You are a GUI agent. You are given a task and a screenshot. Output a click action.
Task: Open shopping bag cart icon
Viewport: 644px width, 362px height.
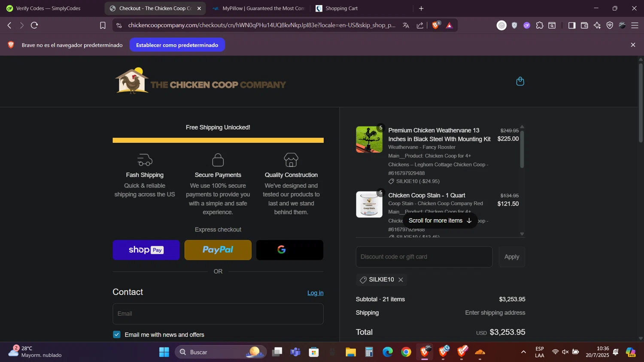coord(520,81)
